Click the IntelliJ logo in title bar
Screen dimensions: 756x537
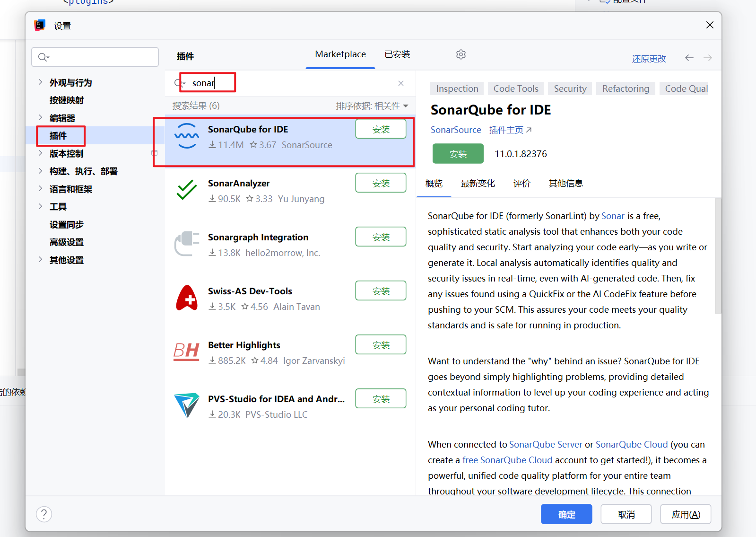click(x=40, y=25)
